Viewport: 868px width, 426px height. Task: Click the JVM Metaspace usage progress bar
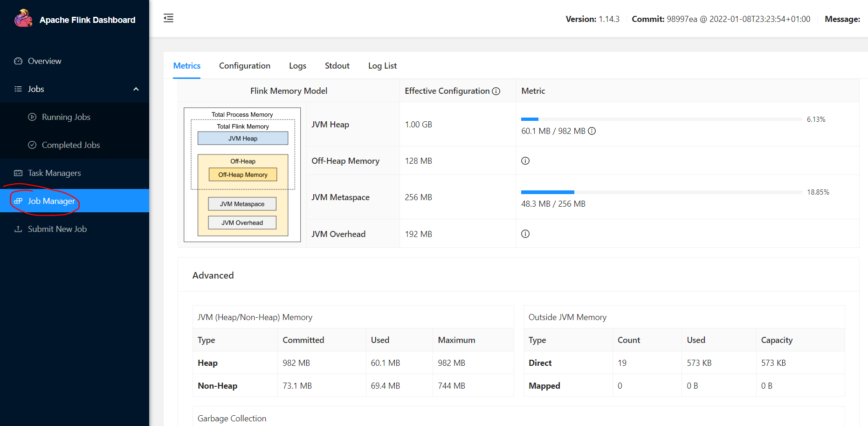pos(661,192)
